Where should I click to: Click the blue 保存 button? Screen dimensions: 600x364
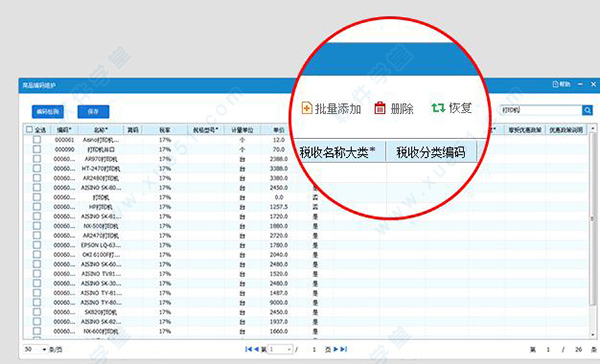pyautogui.click(x=93, y=111)
